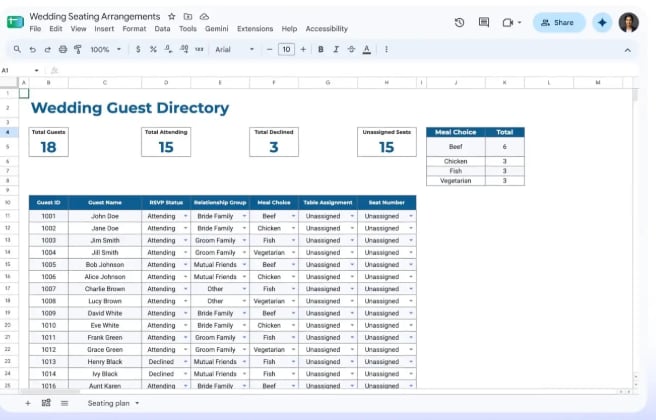The image size is (656, 420).
Task: Expand John Doe's RSVP Status dropdown
Action: [185, 216]
